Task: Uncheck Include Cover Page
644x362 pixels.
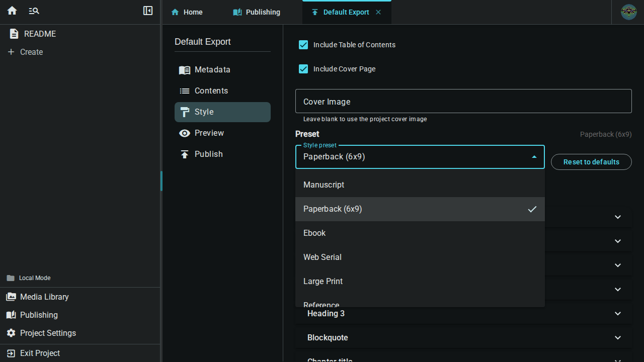Action: click(x=303, y=69)
